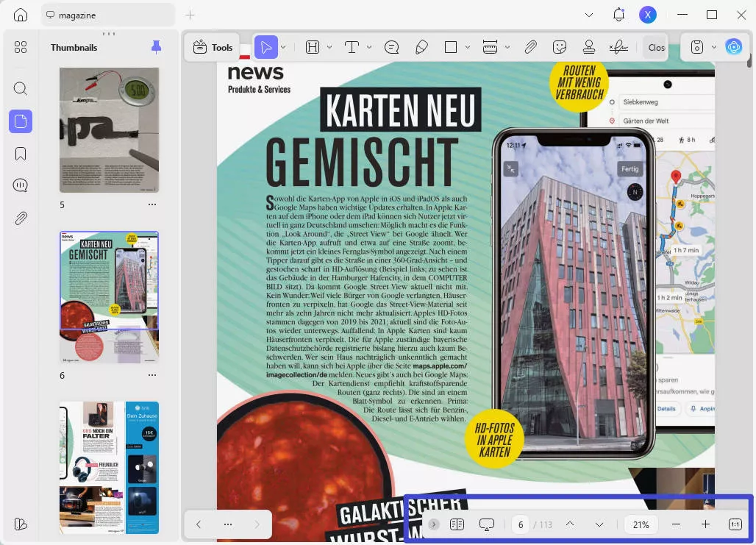Select the Highlight pen tool

coord(421,46)
